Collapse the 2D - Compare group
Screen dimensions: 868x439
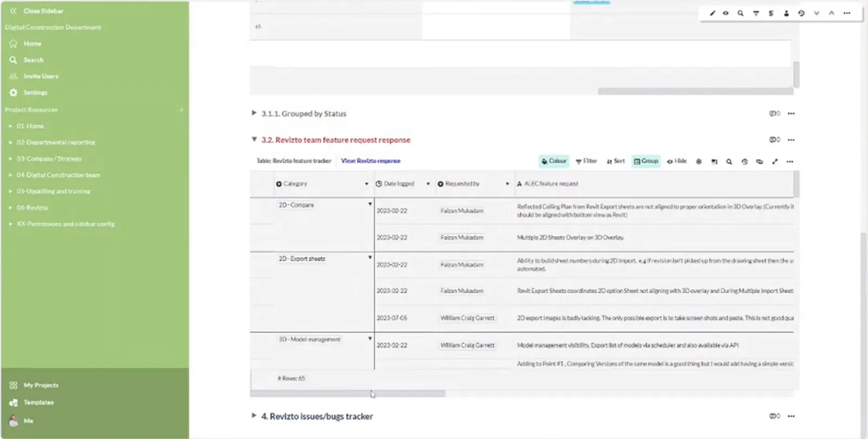click(x=370, y=204)
